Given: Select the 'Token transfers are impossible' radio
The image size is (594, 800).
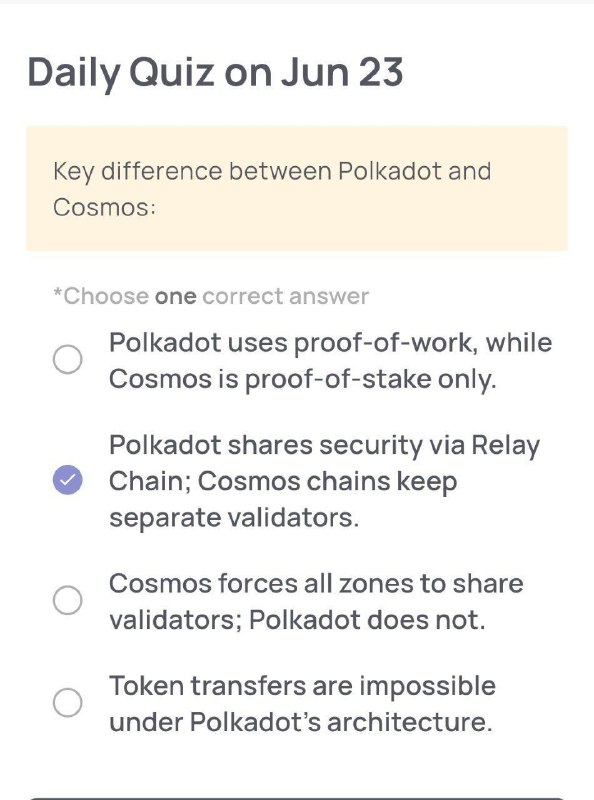Looking at the screenshot, I should (67, 703).
